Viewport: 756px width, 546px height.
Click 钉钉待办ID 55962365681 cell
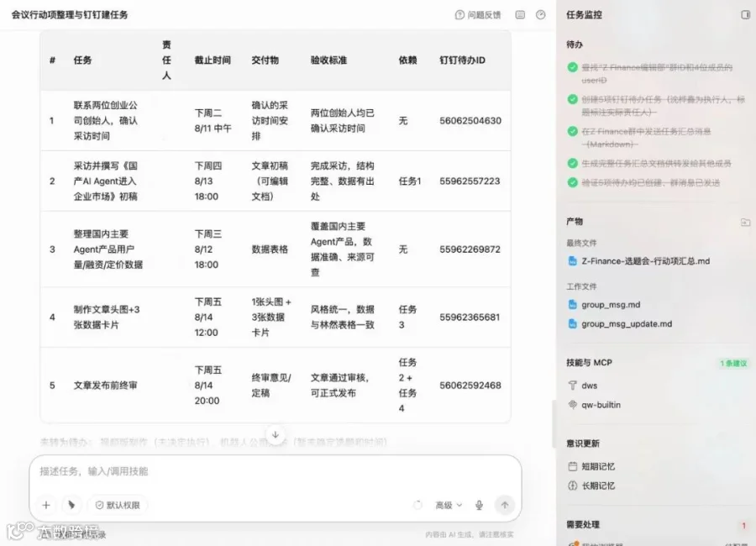click(x=470, y=318)
